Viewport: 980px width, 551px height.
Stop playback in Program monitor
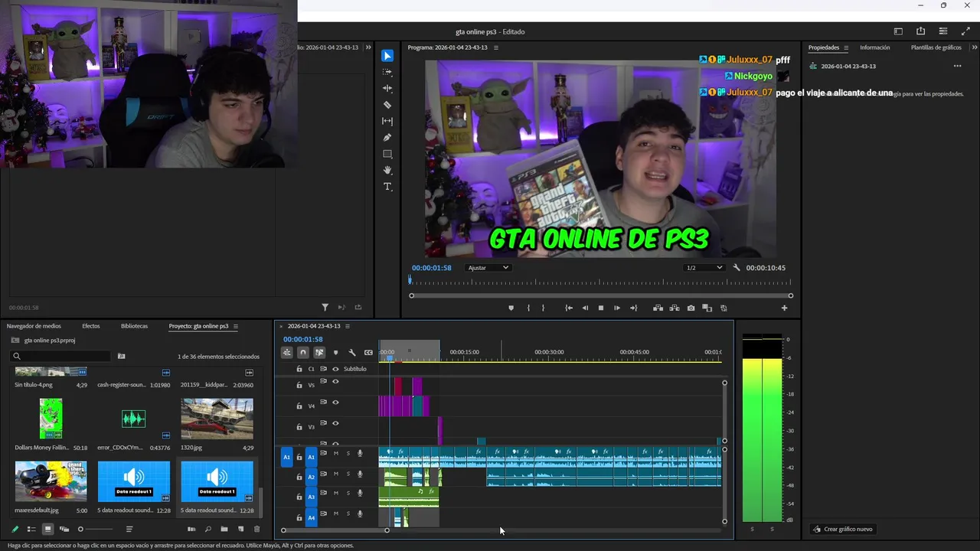pyautogui.click(x=601, y=308)
